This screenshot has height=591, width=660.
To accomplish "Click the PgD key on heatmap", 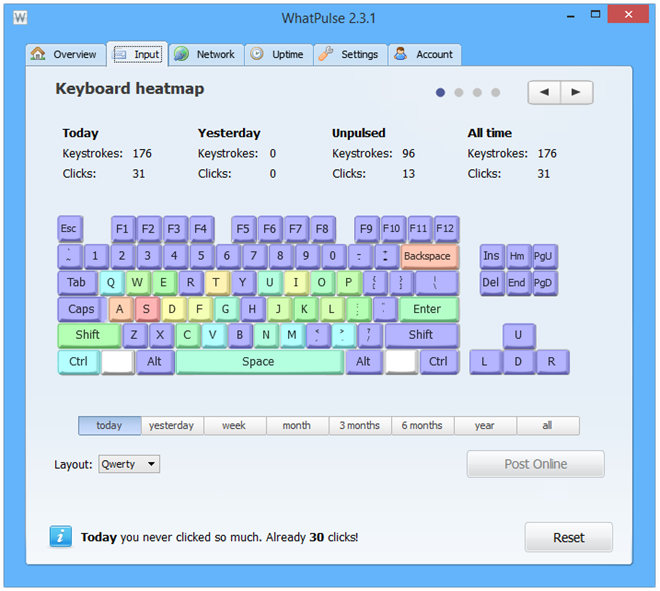I will pyautogui.click(x=545, y=282).
